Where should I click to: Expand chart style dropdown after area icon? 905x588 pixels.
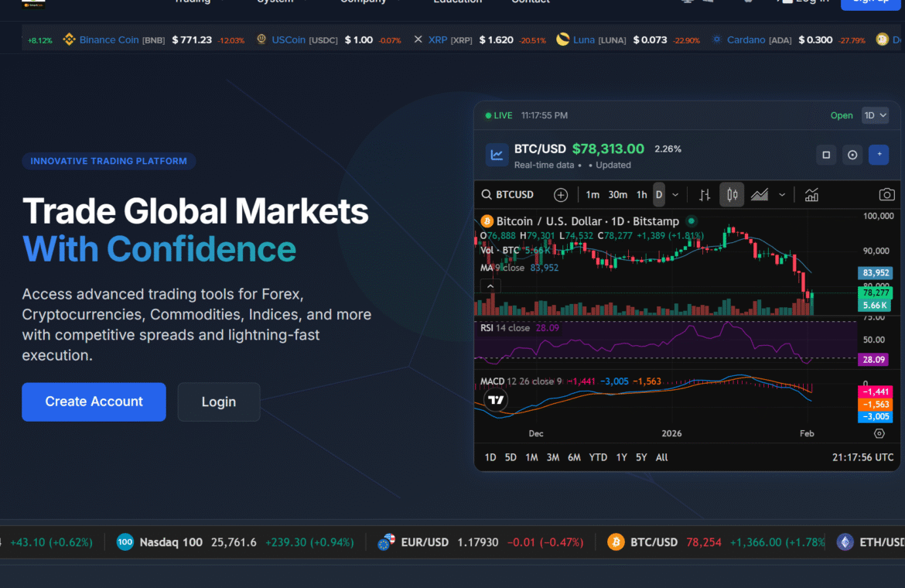pyautogui.click(x=782, y=195)
